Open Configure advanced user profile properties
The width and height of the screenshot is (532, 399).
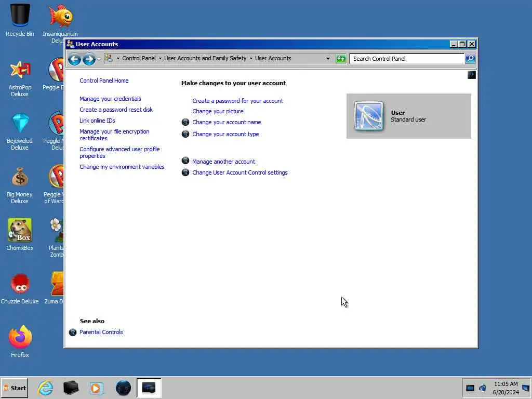point(119,152)
